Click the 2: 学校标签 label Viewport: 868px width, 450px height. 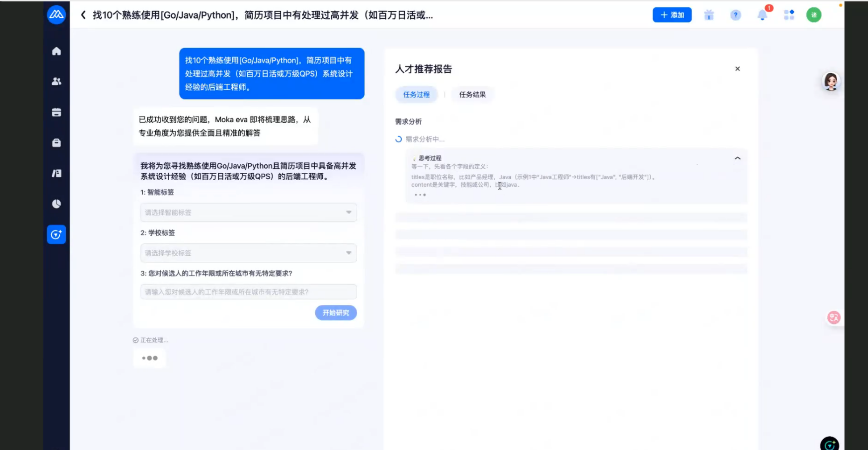point(158,232)
